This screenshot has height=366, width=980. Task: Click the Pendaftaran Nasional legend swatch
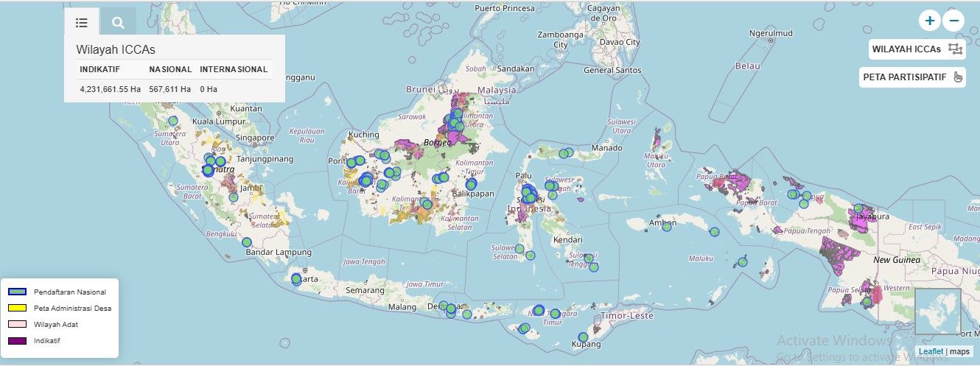[x=17, y=292]
